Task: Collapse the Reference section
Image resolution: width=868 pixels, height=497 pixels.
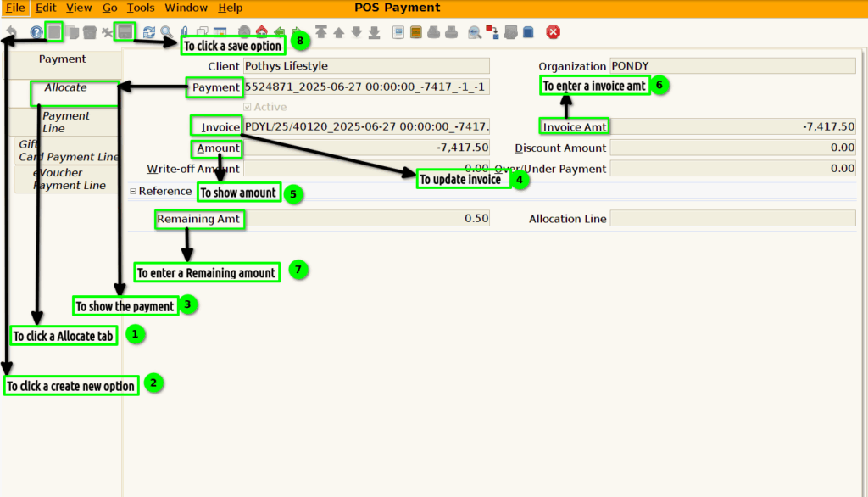Action: (133, 191)
